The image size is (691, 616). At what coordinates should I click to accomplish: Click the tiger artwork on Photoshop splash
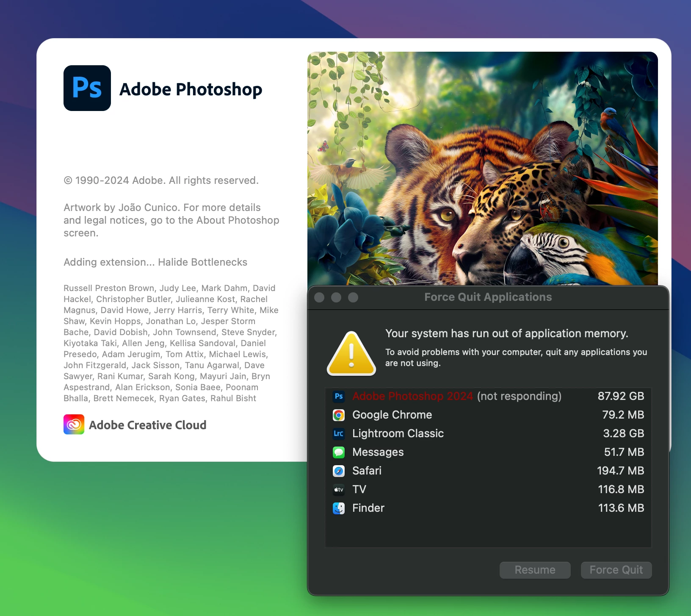[x=483, y=169]
